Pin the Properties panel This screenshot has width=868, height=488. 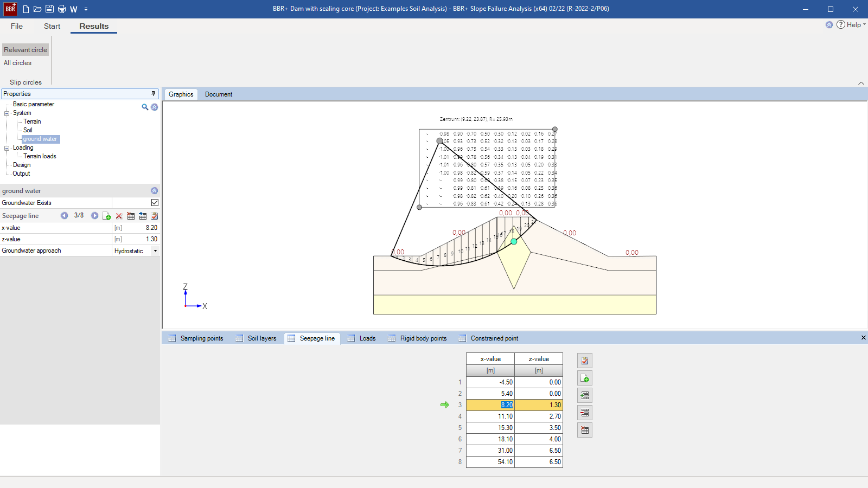click(153, 94)
